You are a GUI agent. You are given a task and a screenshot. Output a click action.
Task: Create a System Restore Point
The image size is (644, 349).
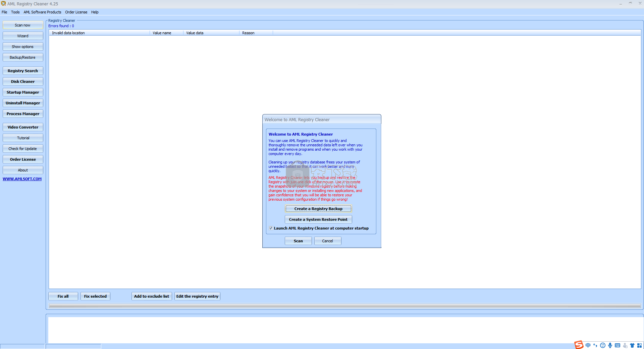click(318, 219)
